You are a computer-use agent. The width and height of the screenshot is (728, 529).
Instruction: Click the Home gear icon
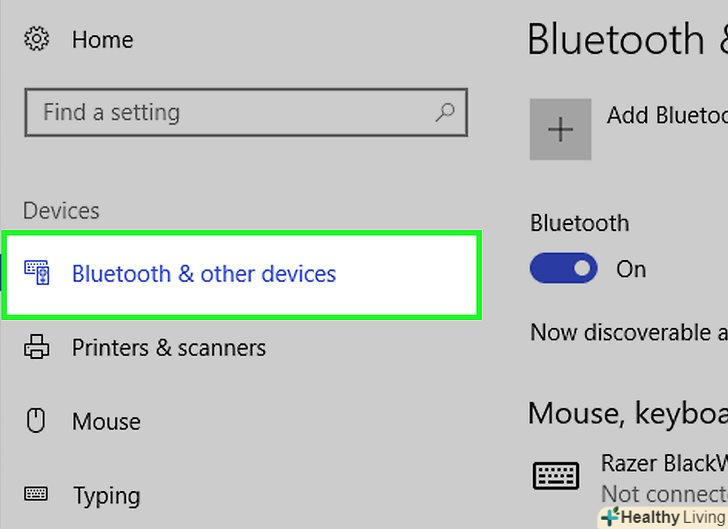[37, 40]
